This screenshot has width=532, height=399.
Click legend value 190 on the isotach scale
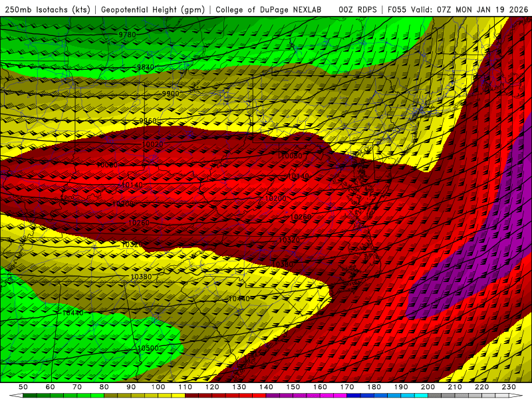tap(401, 387)
